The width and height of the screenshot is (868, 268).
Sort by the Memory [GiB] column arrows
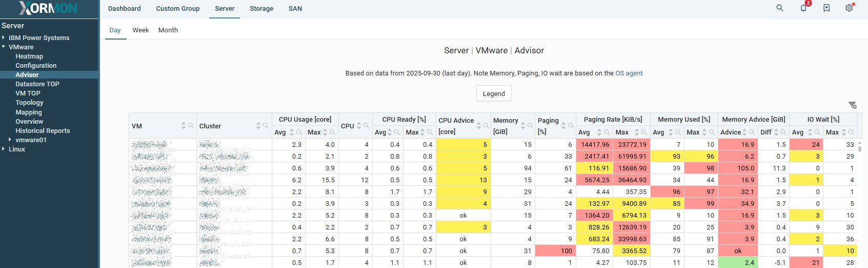pyautogui.click(x=523, y=126)
